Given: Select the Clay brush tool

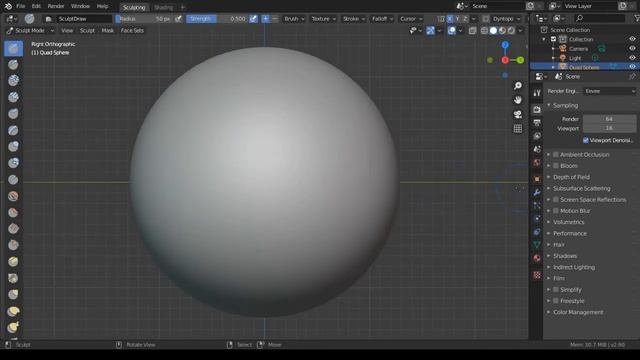Looking at the screenshot, I should pos(13,80).
